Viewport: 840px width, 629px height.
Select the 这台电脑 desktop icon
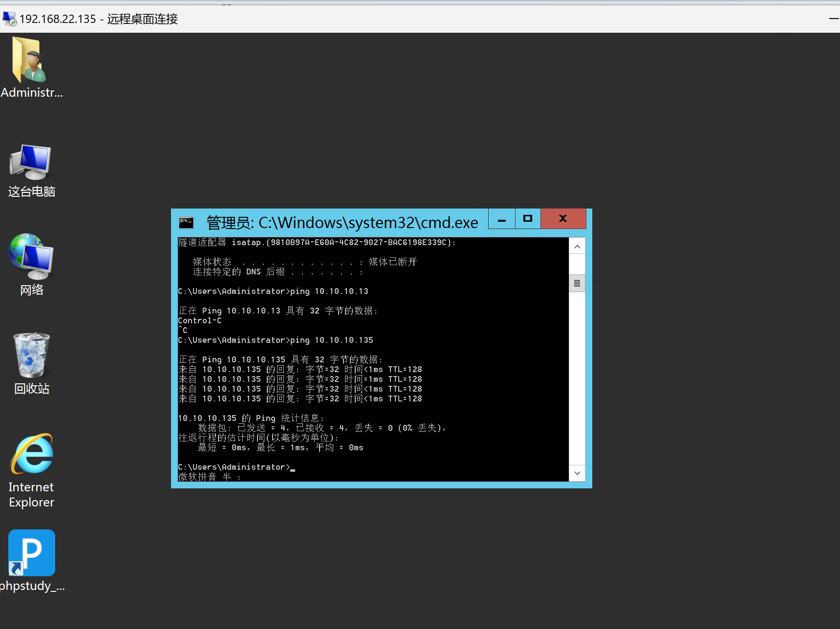pos(31,164)
